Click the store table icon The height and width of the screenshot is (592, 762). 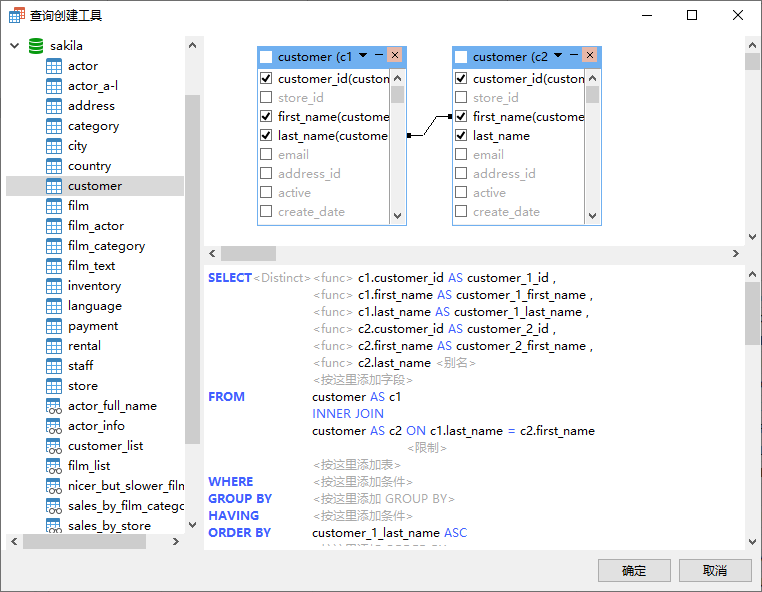pyautogui.click(x=54, y=386)
